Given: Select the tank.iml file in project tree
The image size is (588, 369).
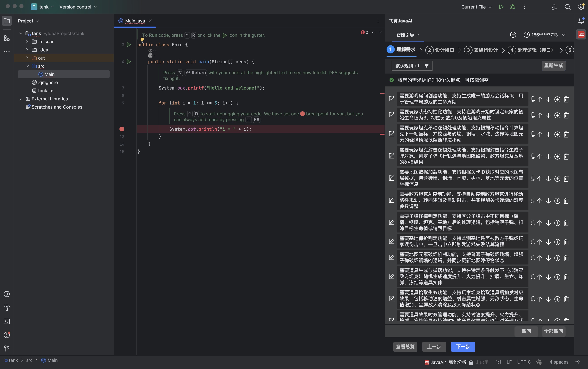Looking at the screenshot, I should click(46, 91).
